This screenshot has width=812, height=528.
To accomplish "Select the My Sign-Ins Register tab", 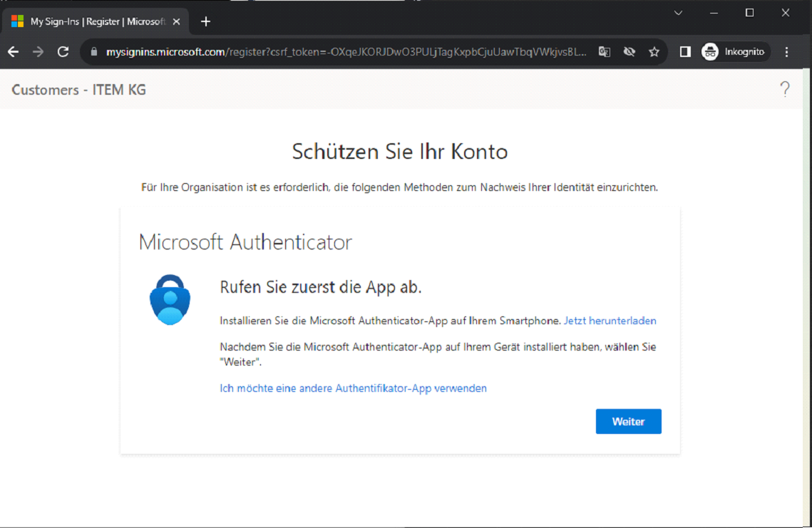I will (96, 22).
